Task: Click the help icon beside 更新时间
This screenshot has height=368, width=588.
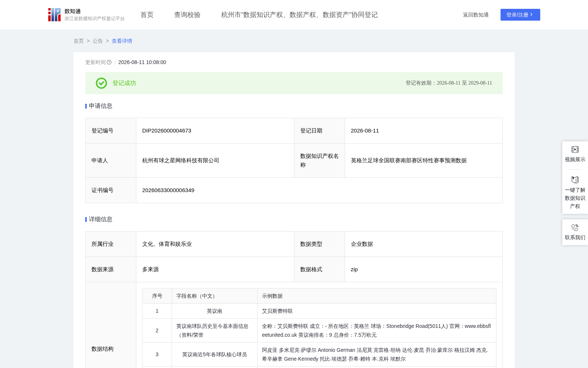Action: coord(109,63)
